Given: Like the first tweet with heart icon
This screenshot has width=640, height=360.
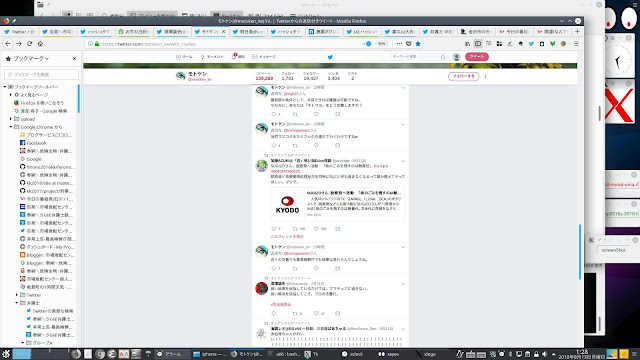Looking at the screenshot, I should pos(316,114).
